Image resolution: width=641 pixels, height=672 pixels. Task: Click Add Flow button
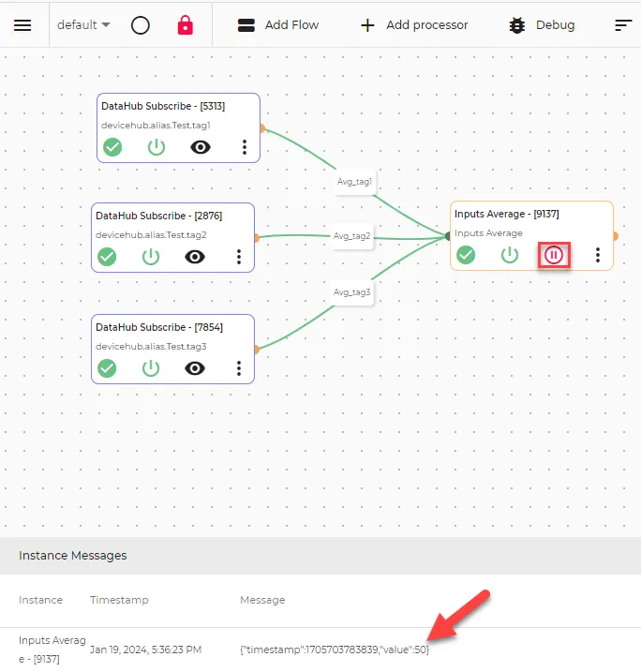click(278, 25)
